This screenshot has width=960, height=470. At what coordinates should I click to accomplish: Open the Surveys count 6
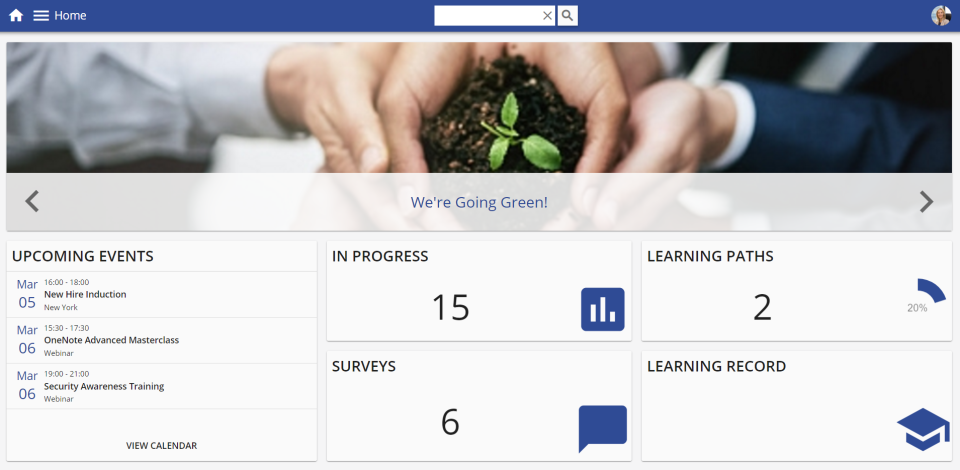point(450,422)
